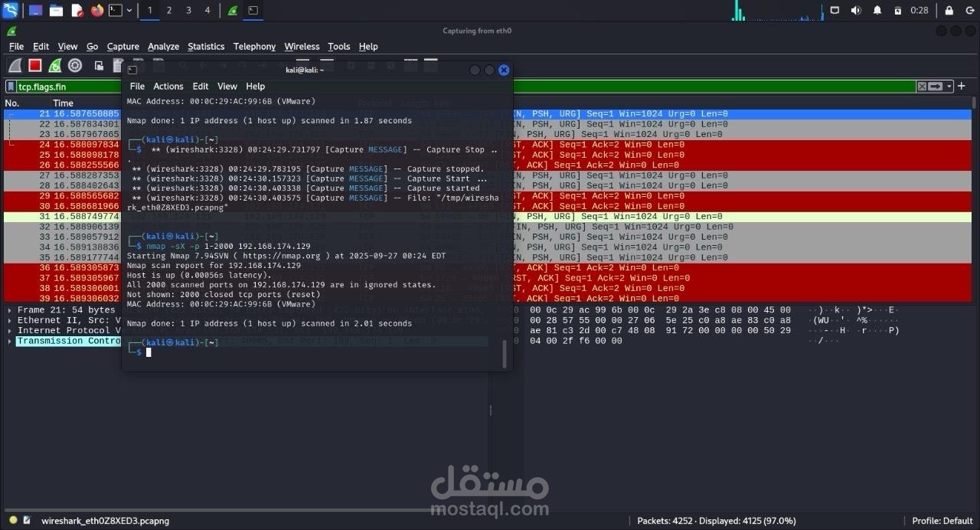Click the expert information status circle
Viewport: 980px width, 530px height.
click(13, 520)
